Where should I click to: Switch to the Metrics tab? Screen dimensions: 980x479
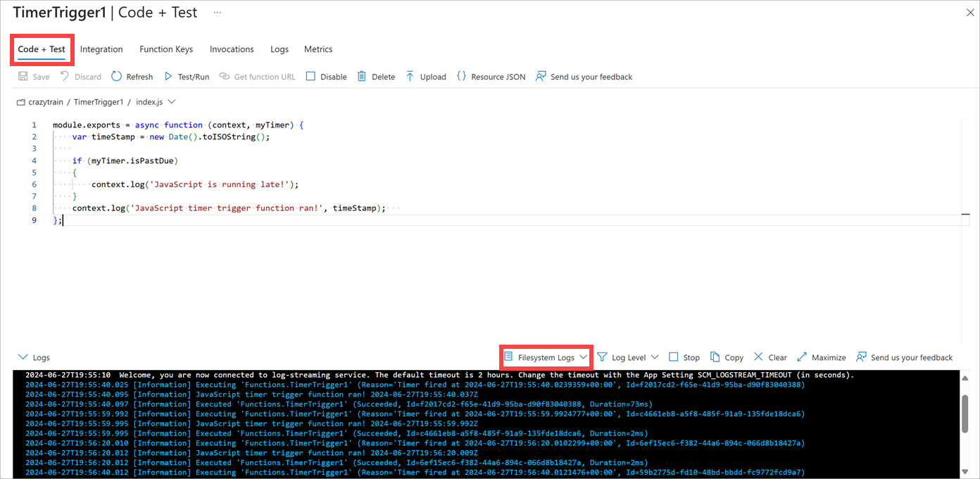(318, 49)
